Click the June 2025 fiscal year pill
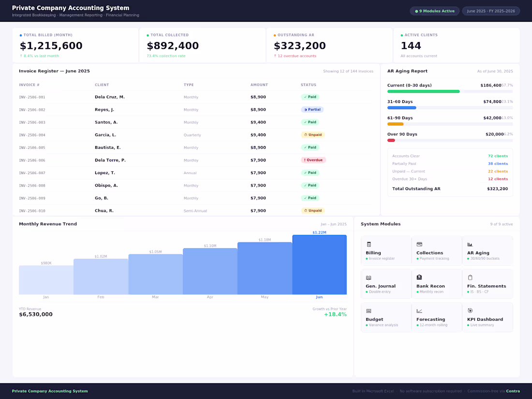532x399 pixels. (x=490, y=11)
